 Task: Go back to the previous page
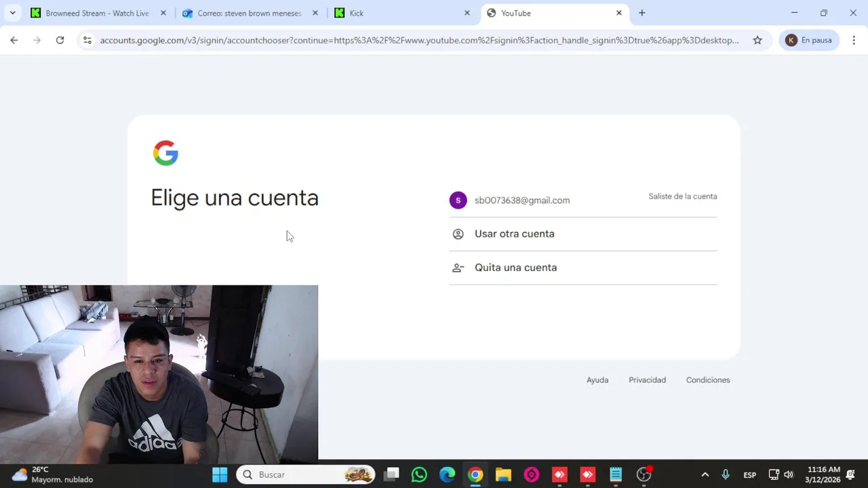14,40
